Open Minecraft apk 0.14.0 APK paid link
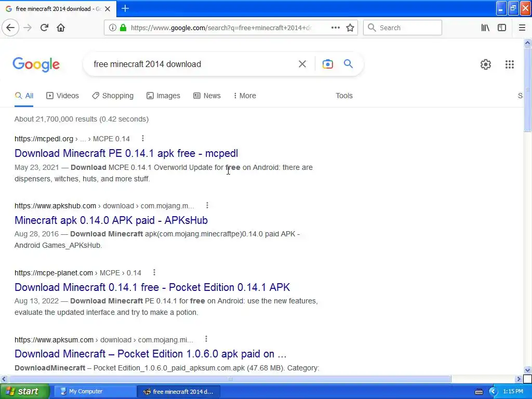The height and width of the screenshot is (399, 532). 111,220
